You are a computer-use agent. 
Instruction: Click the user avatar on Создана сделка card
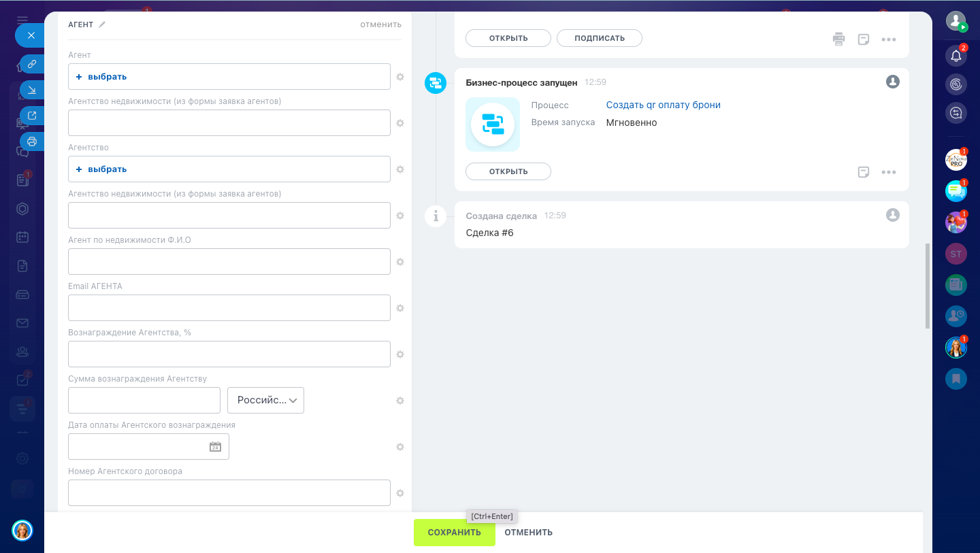click(893, 215)
